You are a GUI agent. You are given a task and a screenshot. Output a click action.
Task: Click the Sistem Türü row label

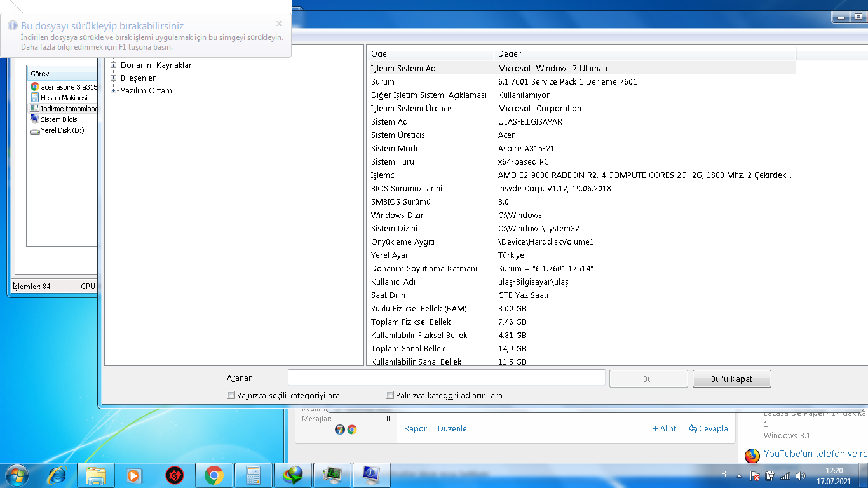[392, 161]
